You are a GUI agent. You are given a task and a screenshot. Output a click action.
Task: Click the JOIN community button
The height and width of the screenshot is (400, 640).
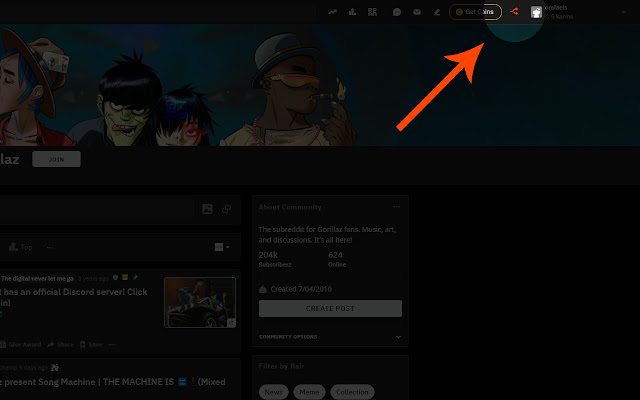pyautogui.click(x=56, y=159)
